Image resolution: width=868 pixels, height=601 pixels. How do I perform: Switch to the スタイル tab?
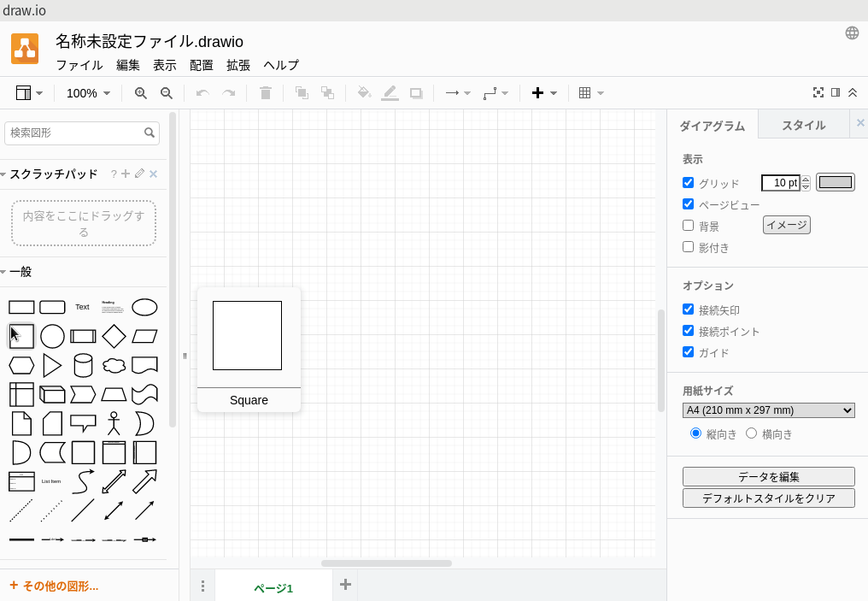[x=803, y=125]
